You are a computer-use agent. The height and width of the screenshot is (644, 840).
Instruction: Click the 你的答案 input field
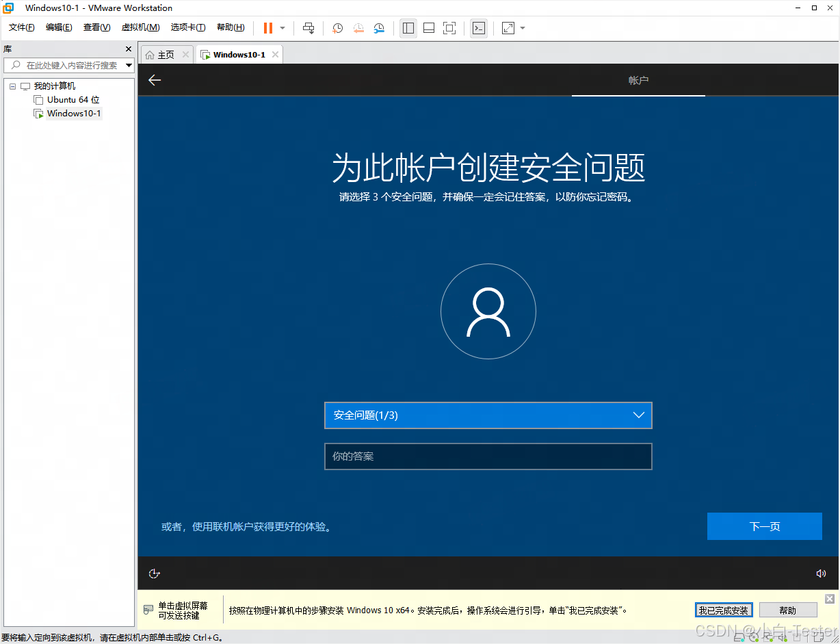(x=488, y=456)
